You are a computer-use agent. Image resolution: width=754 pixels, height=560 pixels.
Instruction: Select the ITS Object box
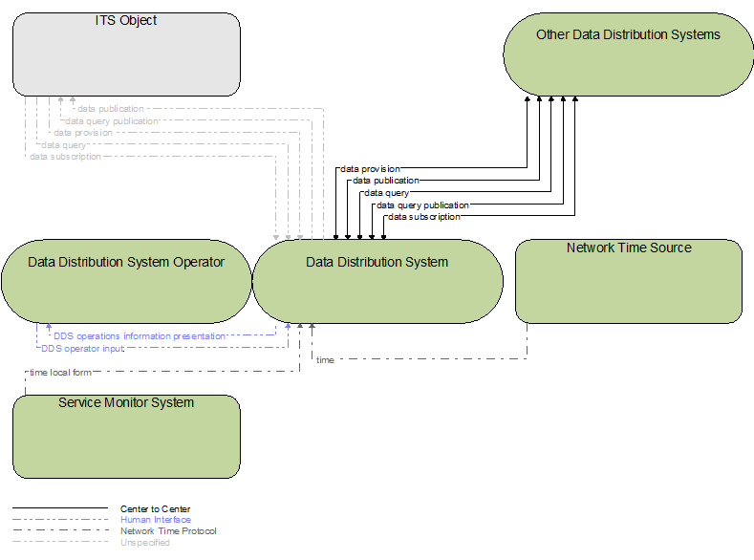point(126,54)
